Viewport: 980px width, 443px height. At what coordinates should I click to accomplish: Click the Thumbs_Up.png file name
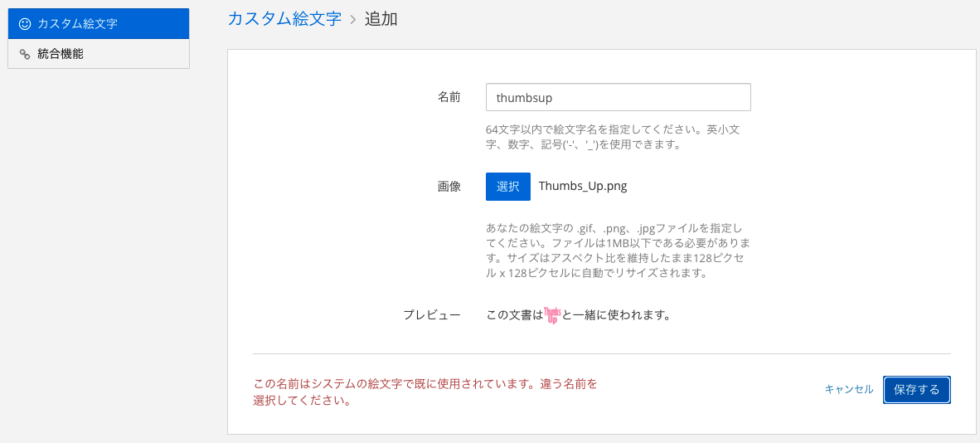[583, 187]
